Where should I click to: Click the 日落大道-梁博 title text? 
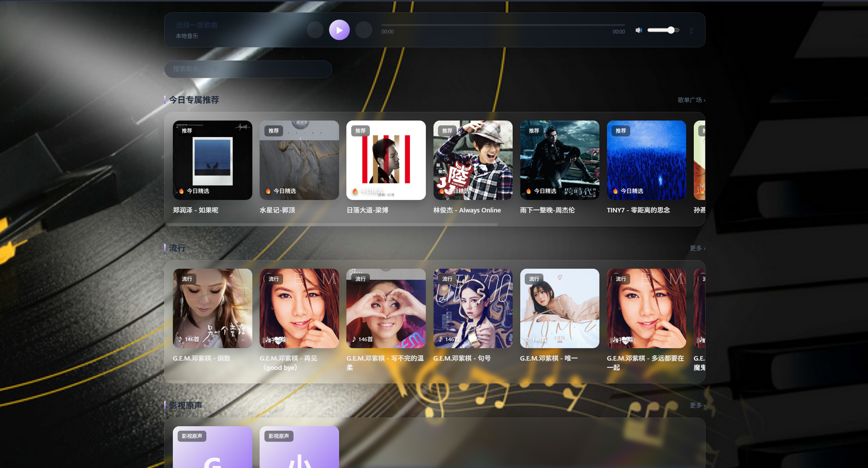click(x=367, y=210)
